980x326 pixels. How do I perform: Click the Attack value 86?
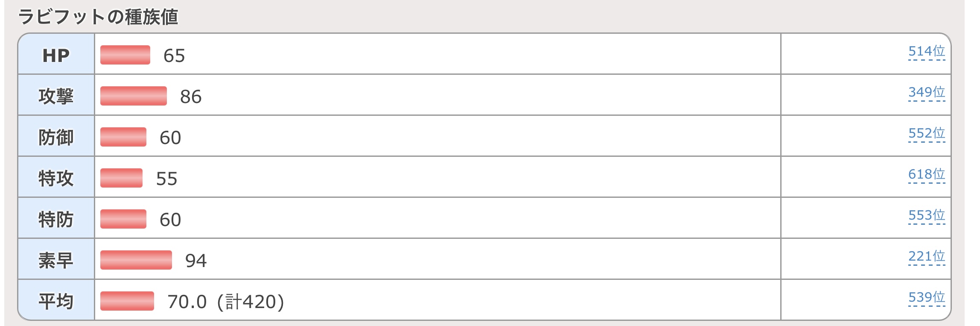[191, 97]
